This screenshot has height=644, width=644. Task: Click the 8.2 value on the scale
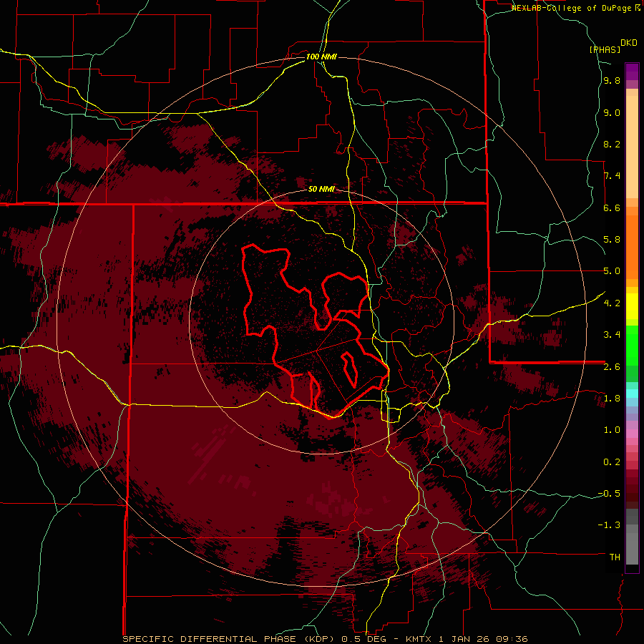tap(612, 144)
